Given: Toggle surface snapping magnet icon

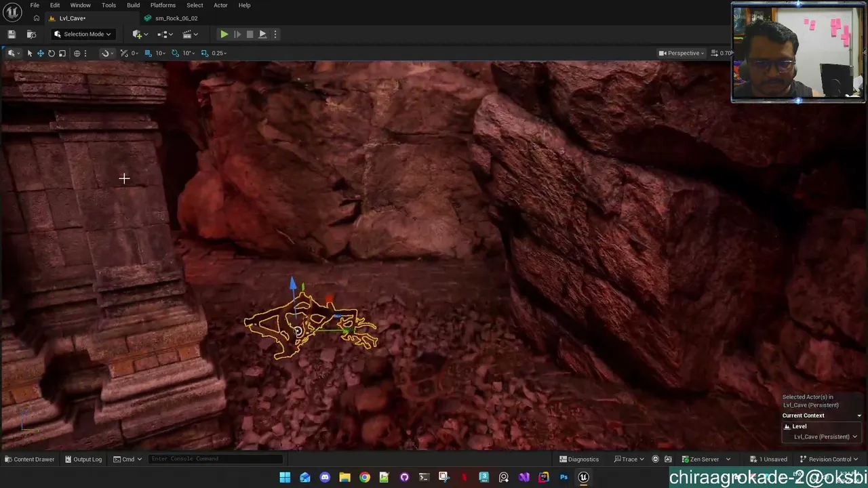Looking at the screenshot, I should tap(105, 53).
